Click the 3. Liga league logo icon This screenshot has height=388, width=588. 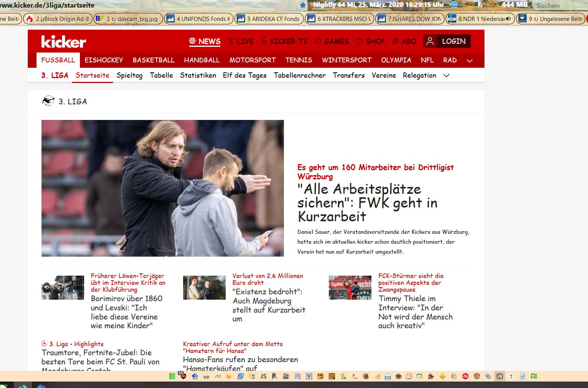[x=48, y=101]
